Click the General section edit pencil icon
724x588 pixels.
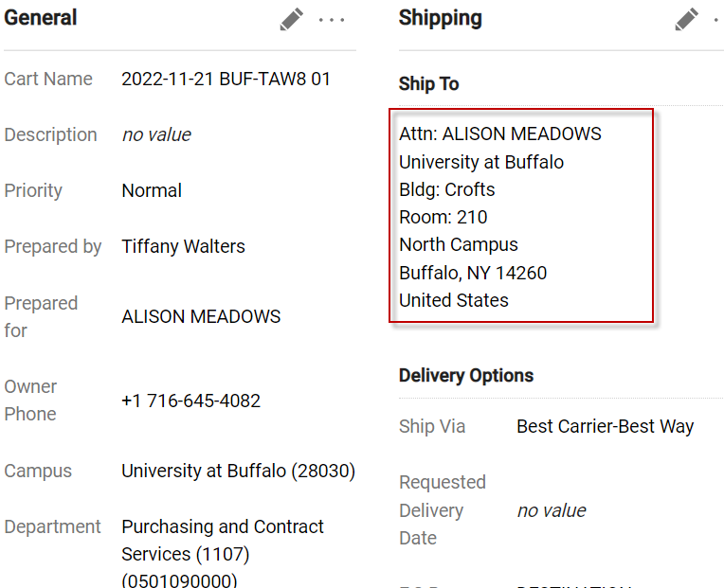[x=292, y=19]
